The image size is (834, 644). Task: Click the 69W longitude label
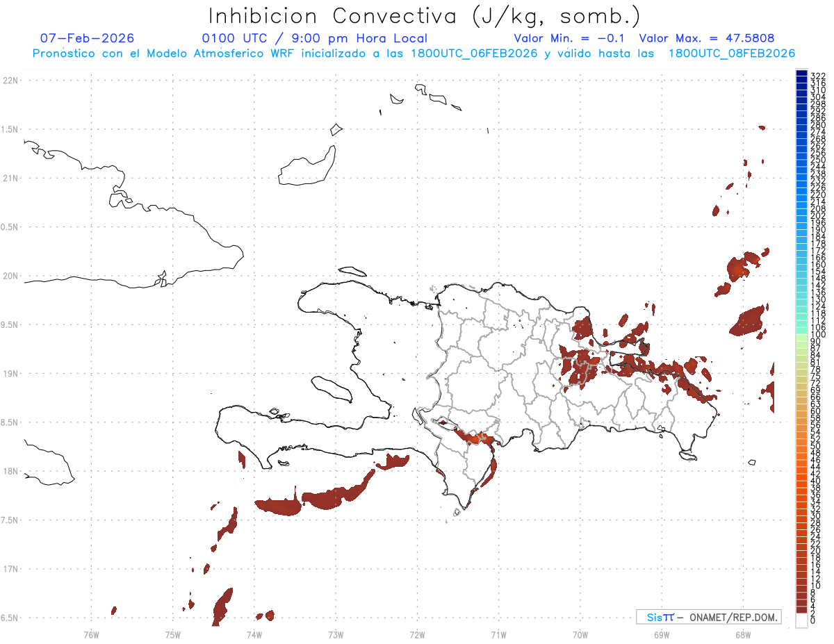pyautogui.click(x=662, y=634)
